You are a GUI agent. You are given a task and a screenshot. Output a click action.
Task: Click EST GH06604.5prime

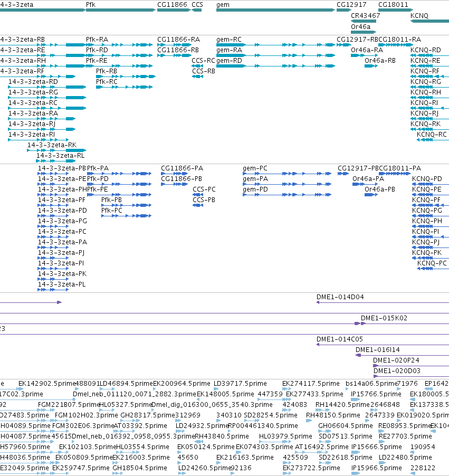point(346,426)
